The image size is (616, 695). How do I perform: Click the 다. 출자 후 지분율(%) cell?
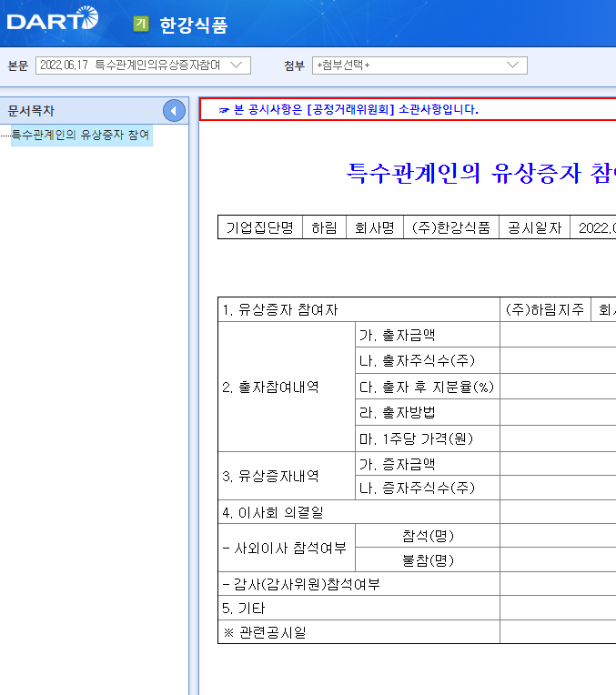tap(428, 387)
